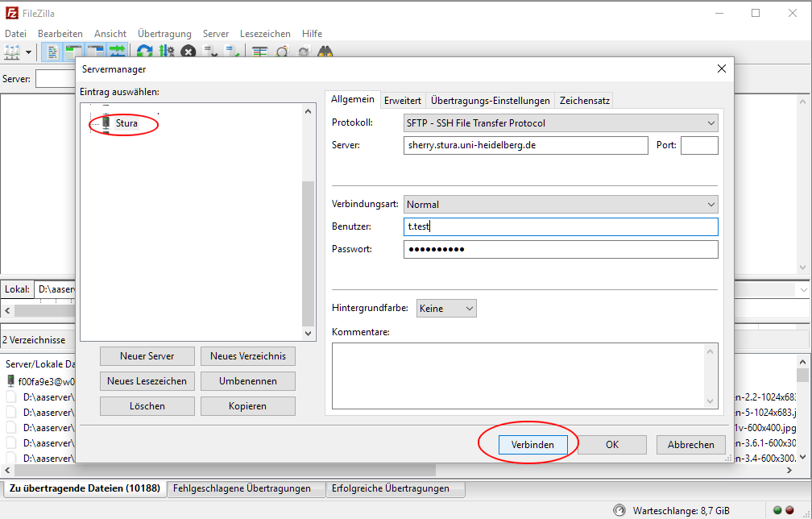Screen dimensions: 812x519
Task: Open the filename filters dialog icon
Action: 259,52
